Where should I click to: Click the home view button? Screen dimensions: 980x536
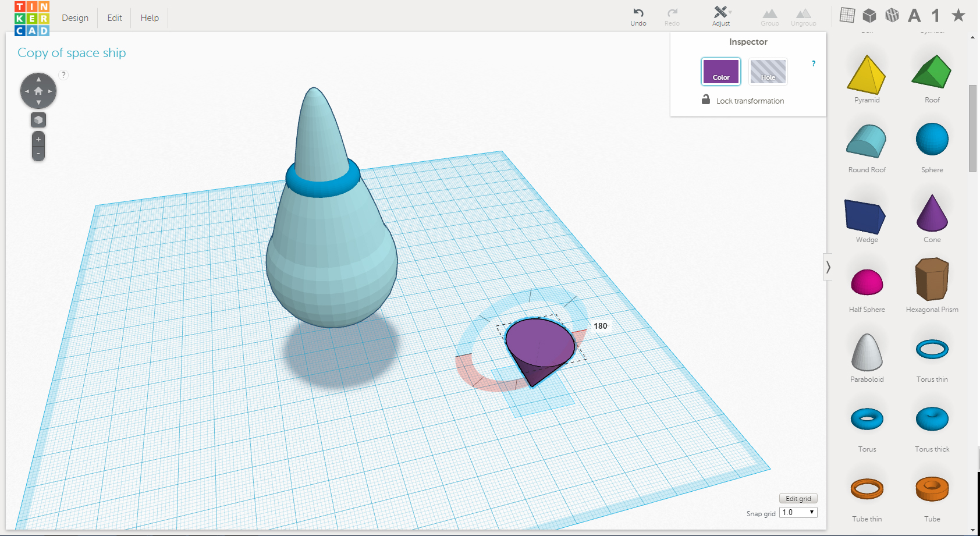tap(38, 91)
